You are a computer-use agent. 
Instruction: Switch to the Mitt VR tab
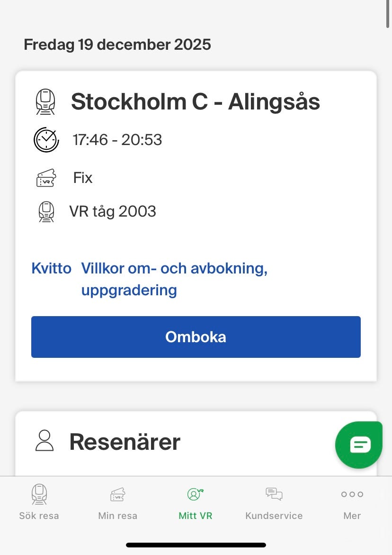[195, 502]
